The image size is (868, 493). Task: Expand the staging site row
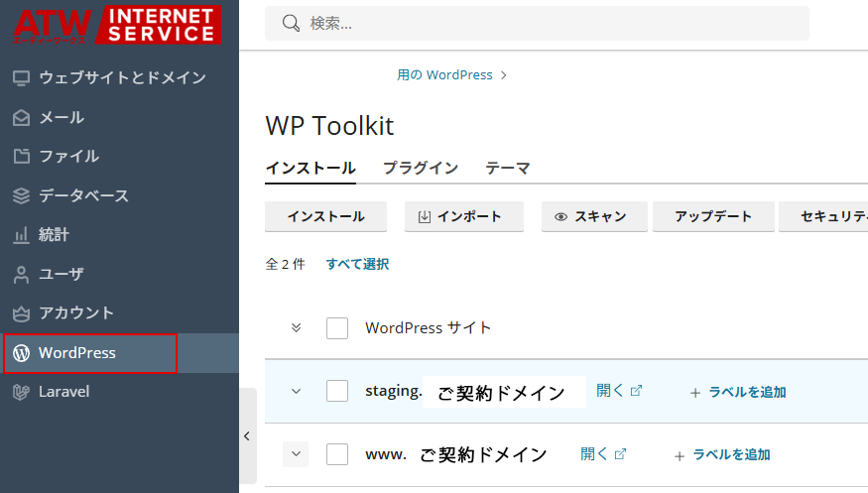click(x=296, y=391)
